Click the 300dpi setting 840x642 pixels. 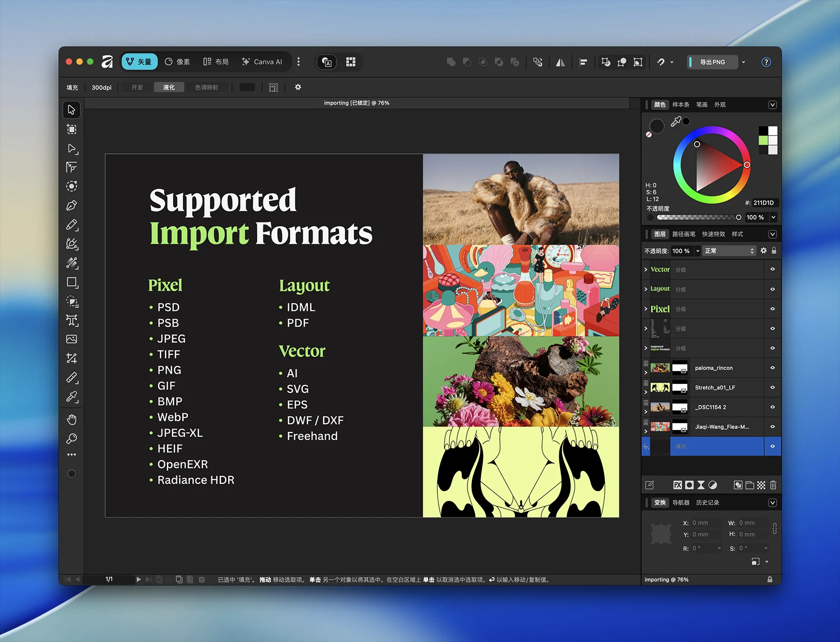click(x=102, y=87)
